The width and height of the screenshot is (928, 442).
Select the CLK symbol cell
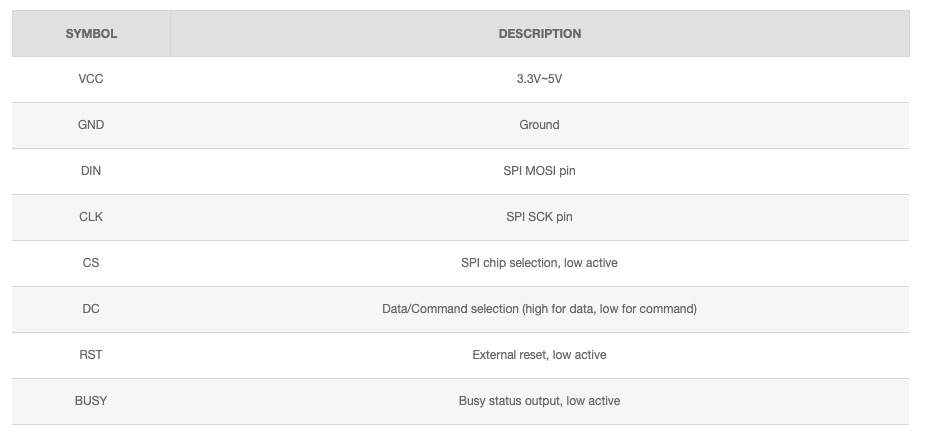pyautogui.click(x=91, y=217)
